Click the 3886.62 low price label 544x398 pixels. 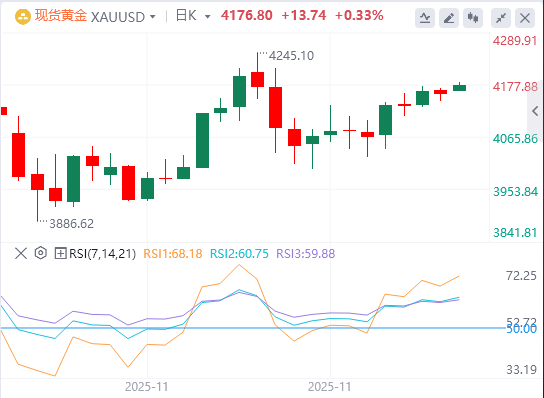click(x=71, y=224)
